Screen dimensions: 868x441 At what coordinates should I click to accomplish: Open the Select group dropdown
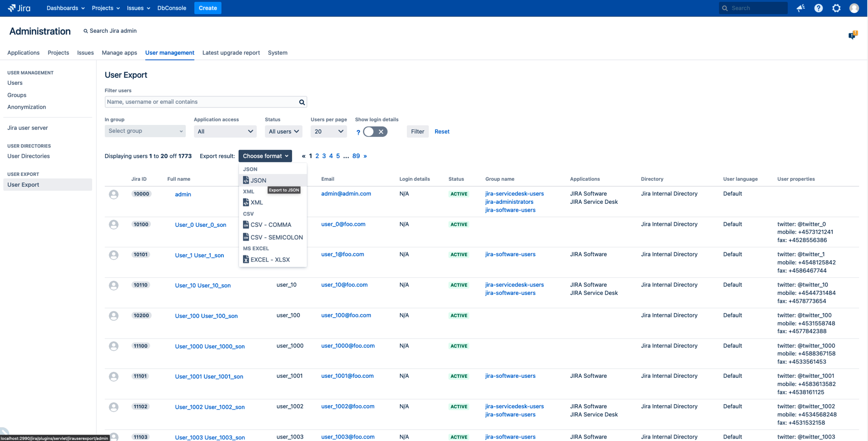coord(145,131)
